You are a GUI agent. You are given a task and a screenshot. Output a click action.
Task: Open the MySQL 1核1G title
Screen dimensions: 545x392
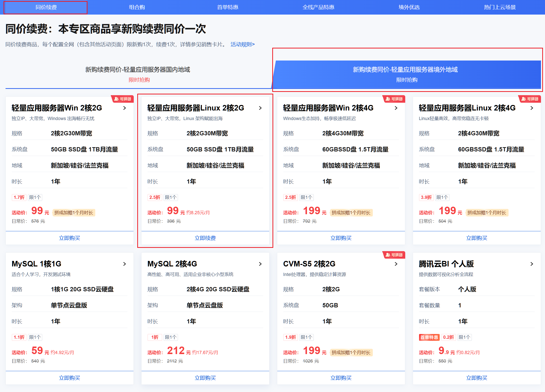click(x=36, y=264)
